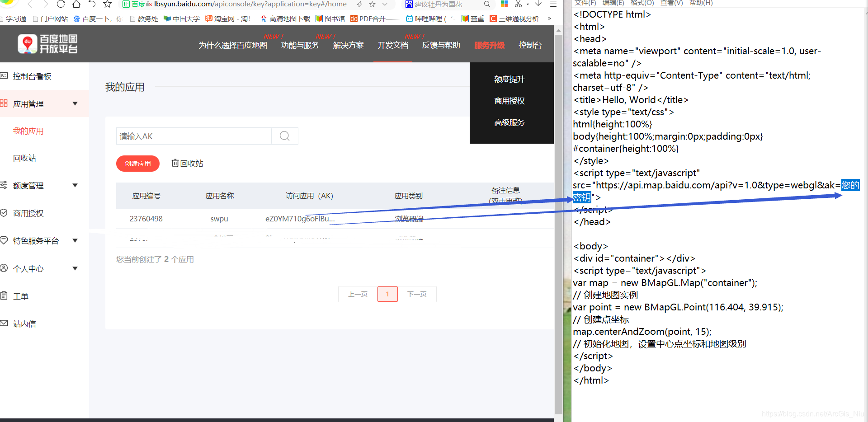Open address bar dropdown chevron

[385, 4]
